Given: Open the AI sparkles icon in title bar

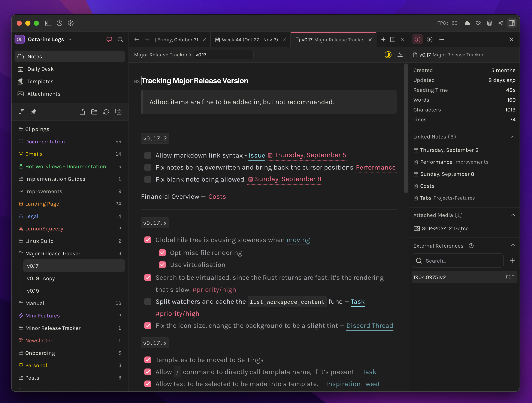Looking at the screenshot, I should (501, 23).
